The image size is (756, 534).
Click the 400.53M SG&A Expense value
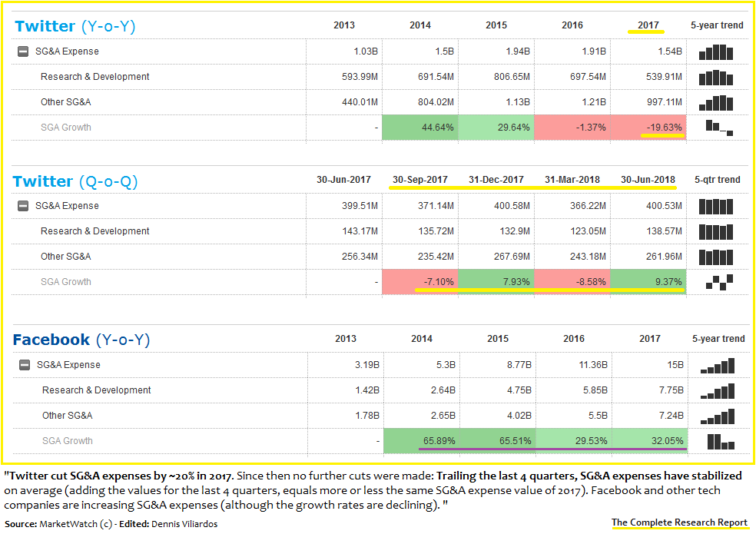coord(664,206)
